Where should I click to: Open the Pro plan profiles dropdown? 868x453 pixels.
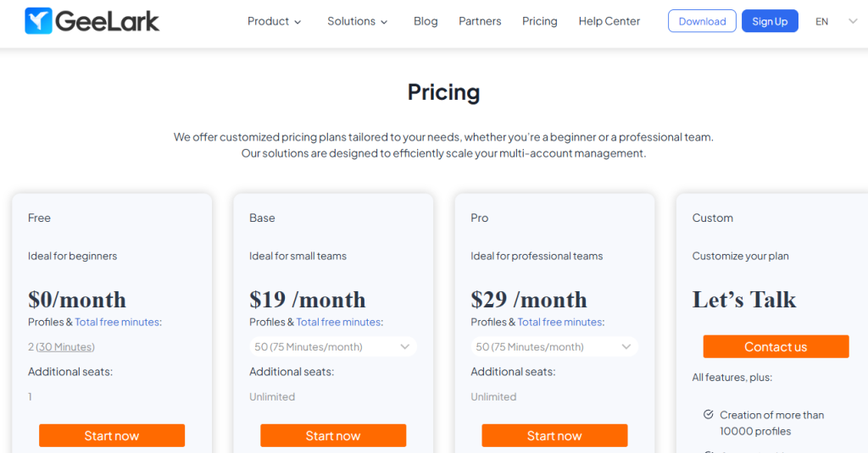coord(554,347)
